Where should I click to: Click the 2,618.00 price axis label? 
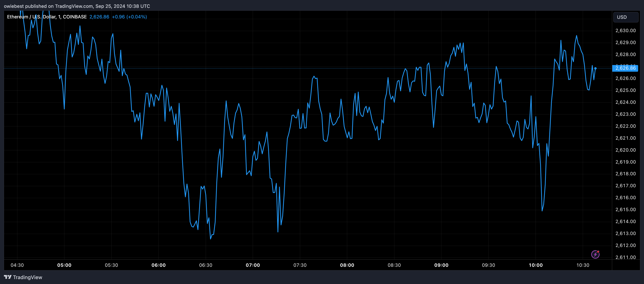pos(626,174)
